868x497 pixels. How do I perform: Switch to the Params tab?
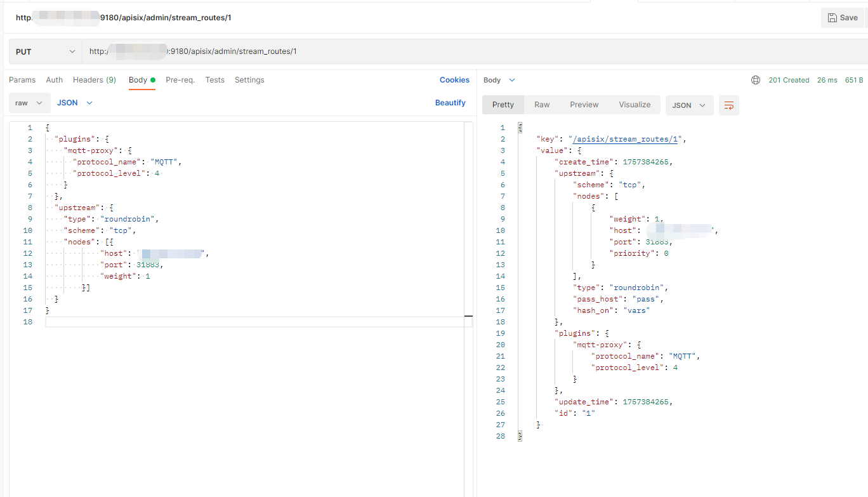[x=22, y=80]
